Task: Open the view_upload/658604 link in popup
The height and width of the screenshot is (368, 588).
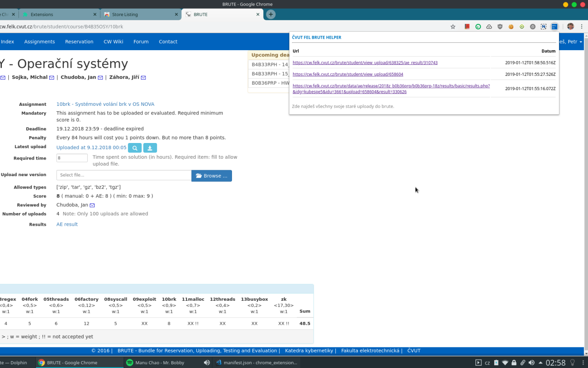Action: pyautogui.click(x=348, y=74)
